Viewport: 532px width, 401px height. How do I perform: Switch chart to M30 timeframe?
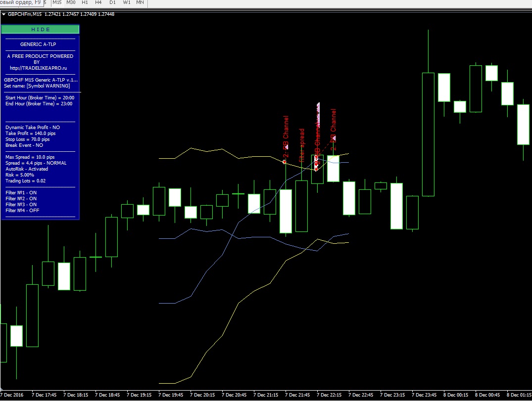click(71, 2)
